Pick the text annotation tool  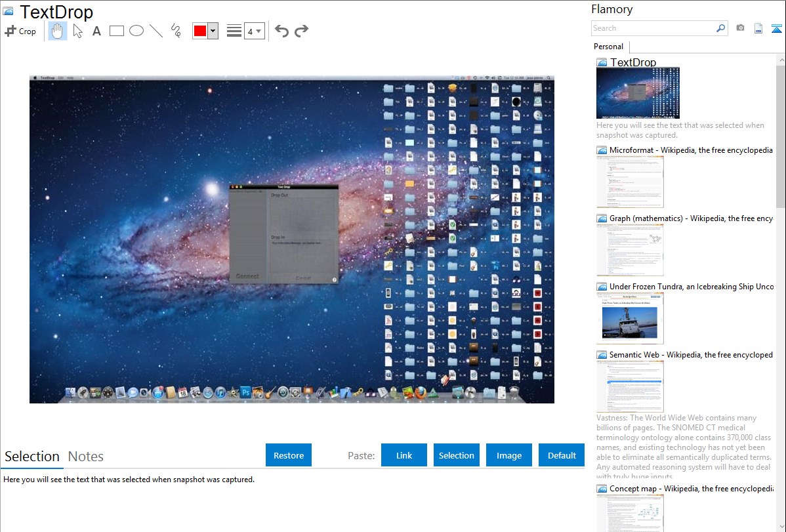click(96, 31)
